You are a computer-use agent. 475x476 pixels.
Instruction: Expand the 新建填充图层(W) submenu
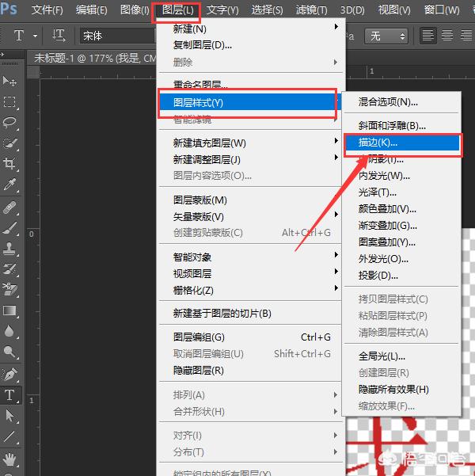point(336,140)
